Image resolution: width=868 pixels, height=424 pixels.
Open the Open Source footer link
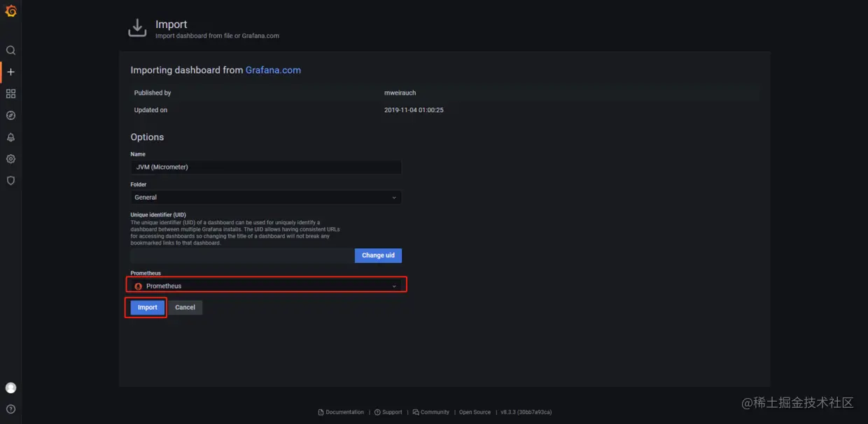tap(475, 412)
